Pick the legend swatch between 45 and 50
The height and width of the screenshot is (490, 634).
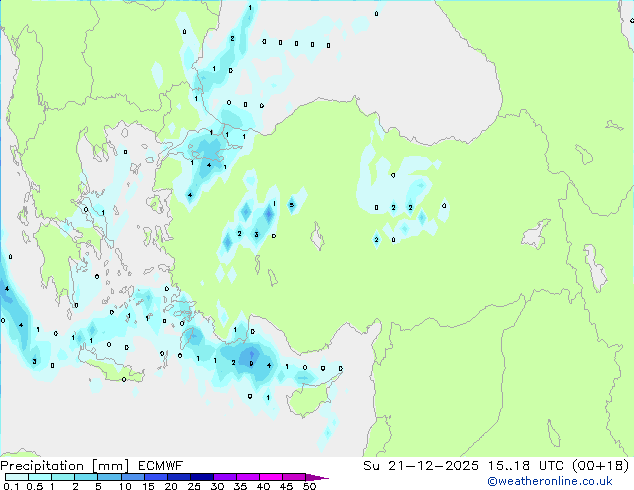point(294,477)
